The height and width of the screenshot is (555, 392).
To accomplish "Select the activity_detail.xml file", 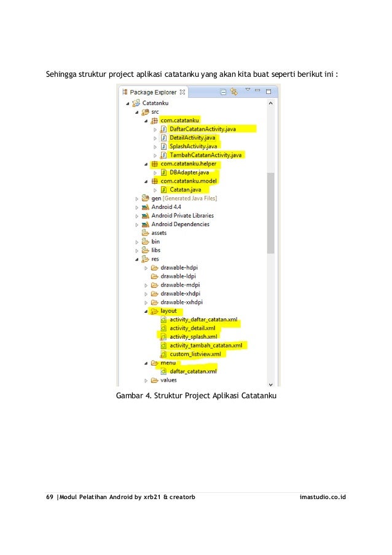I will (x=192, y=328).
